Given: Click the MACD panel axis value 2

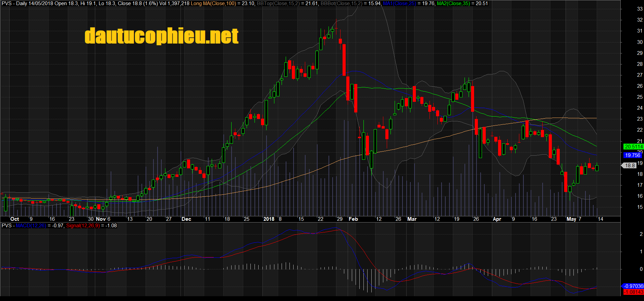Looking at the screenshot, I should 641,234.
